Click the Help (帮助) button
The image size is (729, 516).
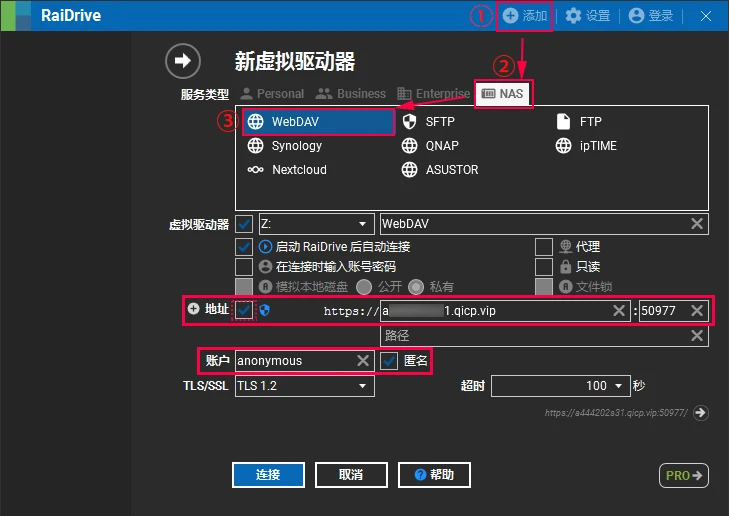click(434, 475)
